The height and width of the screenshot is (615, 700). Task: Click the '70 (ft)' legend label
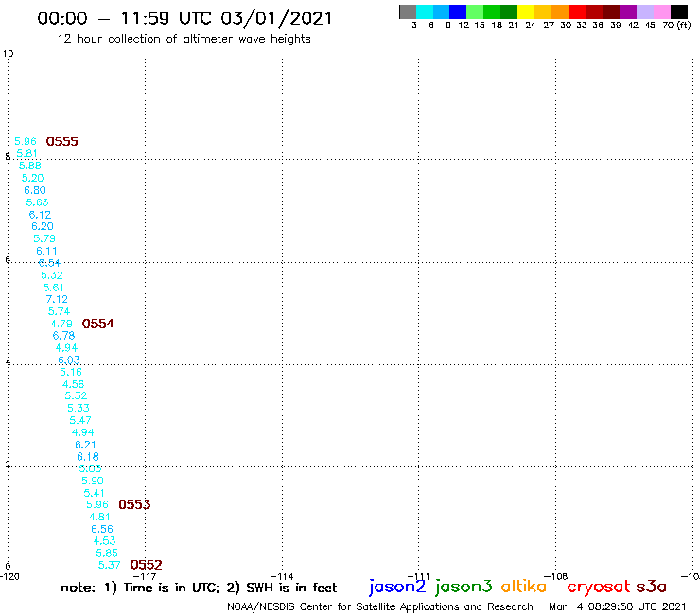676,26
